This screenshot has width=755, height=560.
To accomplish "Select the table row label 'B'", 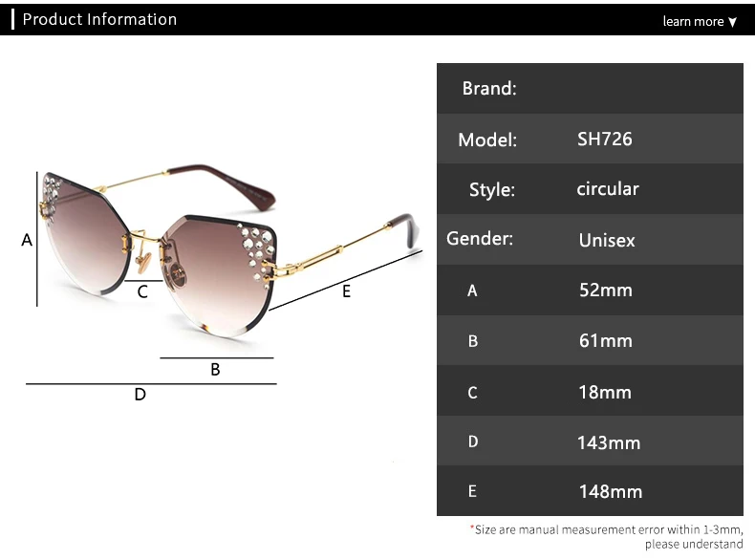I will (473, 341).
